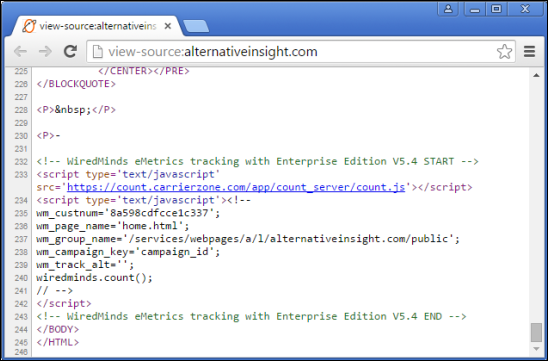Screen dimensions: 548x361
Task: Click the <script type='text/javascript'><!-- line 234
Action: coord(144,200)
